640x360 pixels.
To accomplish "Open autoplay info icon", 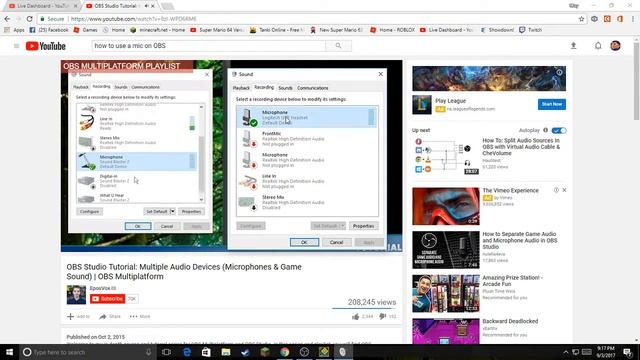I will tap(545, 130).
